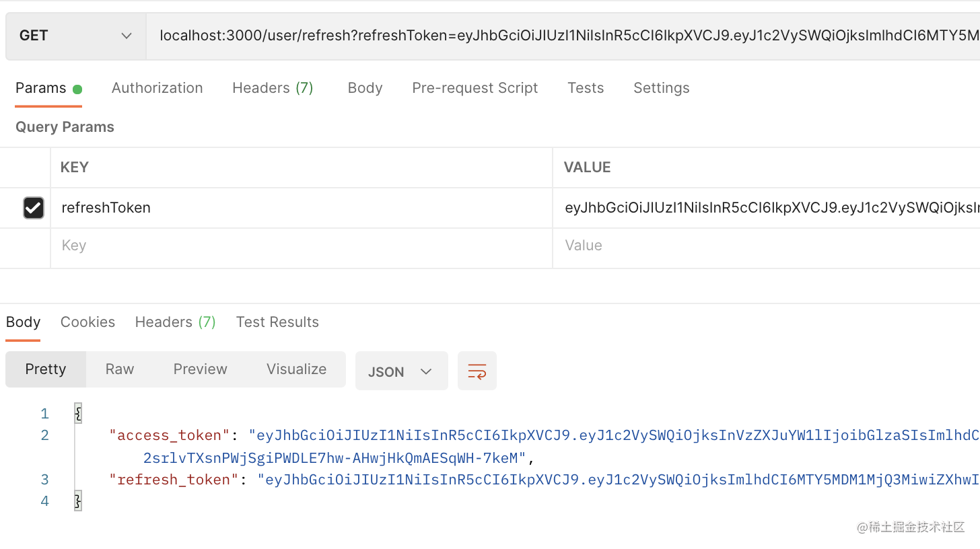View the response Headers (7) tab

175,322
